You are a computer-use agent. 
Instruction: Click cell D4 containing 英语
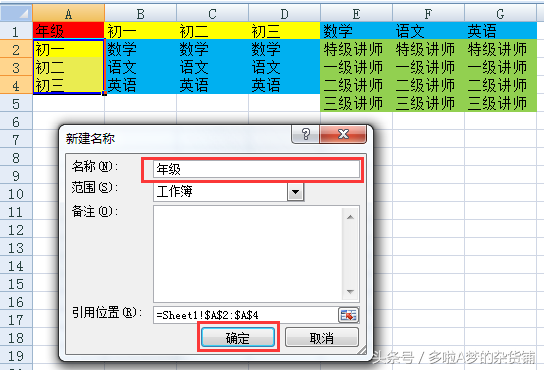(284, 85)
